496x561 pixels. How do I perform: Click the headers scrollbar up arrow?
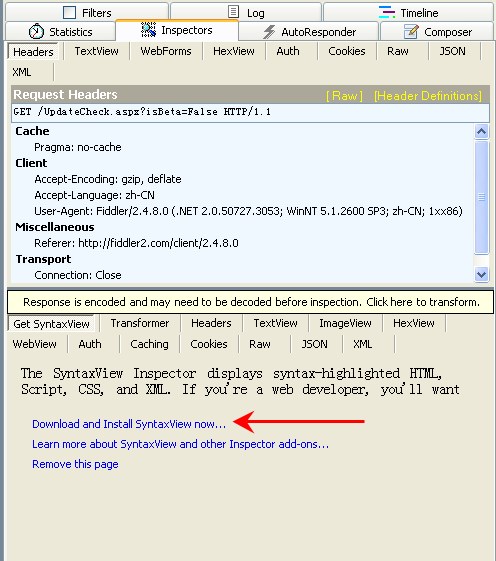481,132
